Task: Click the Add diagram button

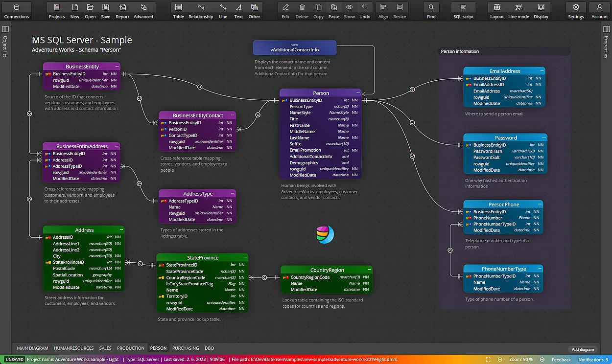Action: [583, 349]
